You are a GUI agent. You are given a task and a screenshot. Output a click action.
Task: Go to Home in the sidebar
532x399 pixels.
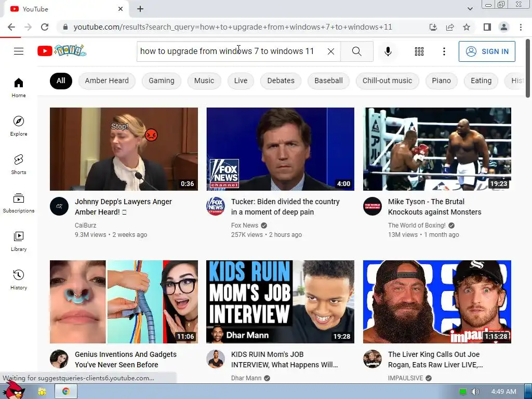click(x=19, y=87)
